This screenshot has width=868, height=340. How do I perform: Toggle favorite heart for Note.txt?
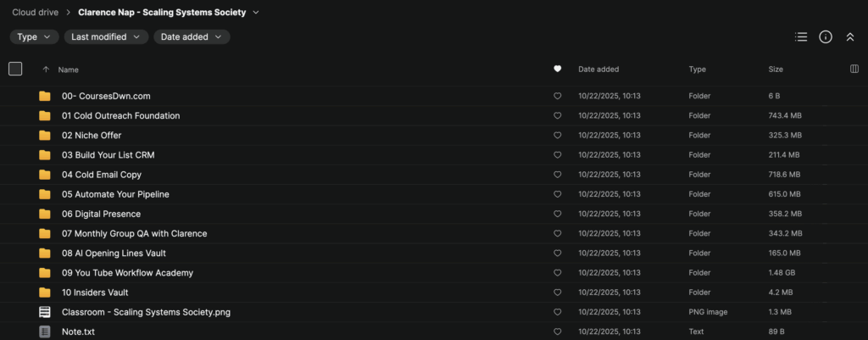pos(557,332)
